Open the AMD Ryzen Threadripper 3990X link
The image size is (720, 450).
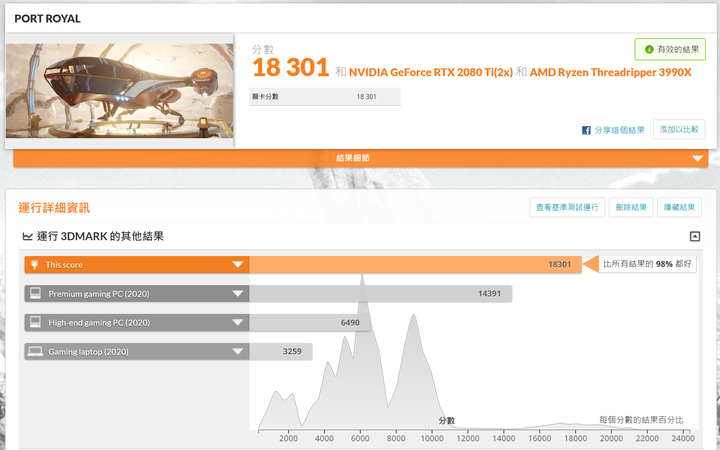point(610,72)
